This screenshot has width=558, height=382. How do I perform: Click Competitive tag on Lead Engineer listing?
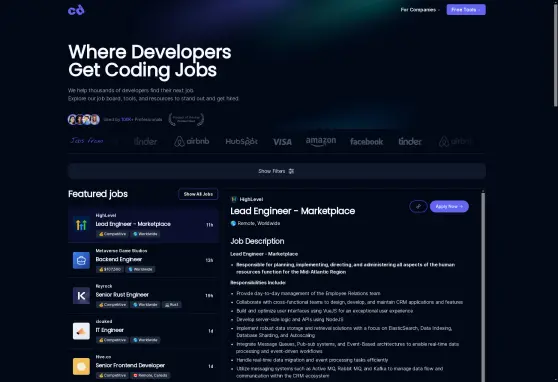pyautogui.click(x=112, y=234)
